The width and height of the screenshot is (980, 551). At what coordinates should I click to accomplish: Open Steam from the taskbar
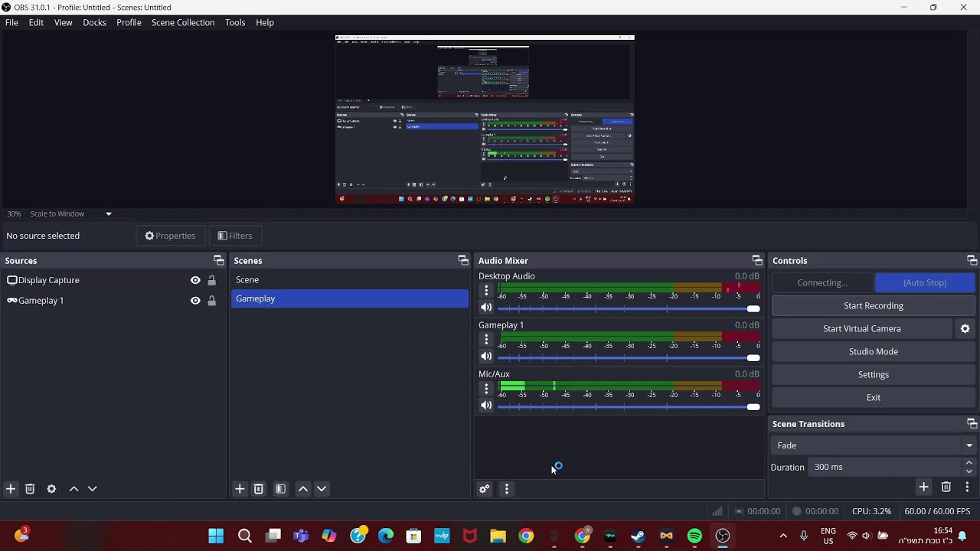[x=638, y=536]
